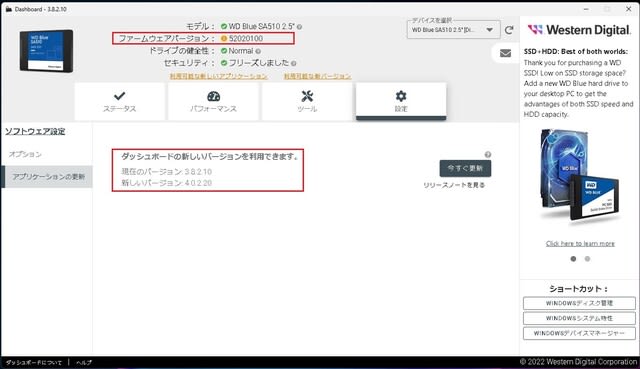Open the ヘルプ link in the footer
The image size is (640, 369).
tap(84, 362)
